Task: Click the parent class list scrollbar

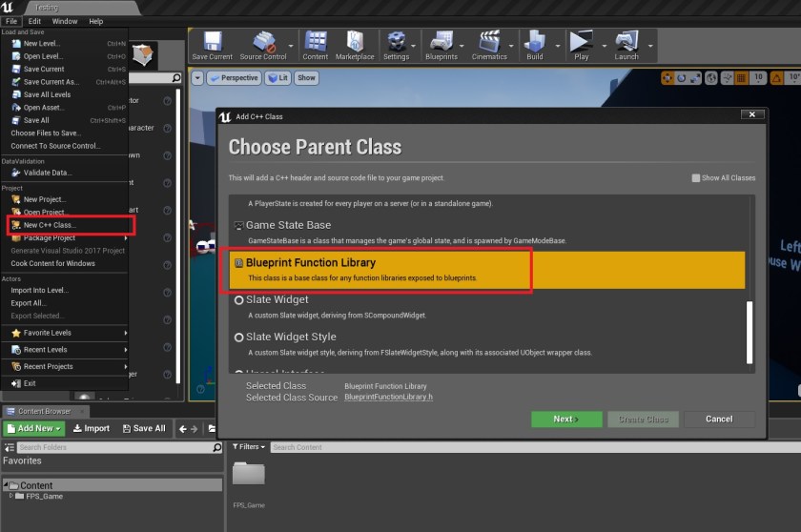Action: (750, 332)
